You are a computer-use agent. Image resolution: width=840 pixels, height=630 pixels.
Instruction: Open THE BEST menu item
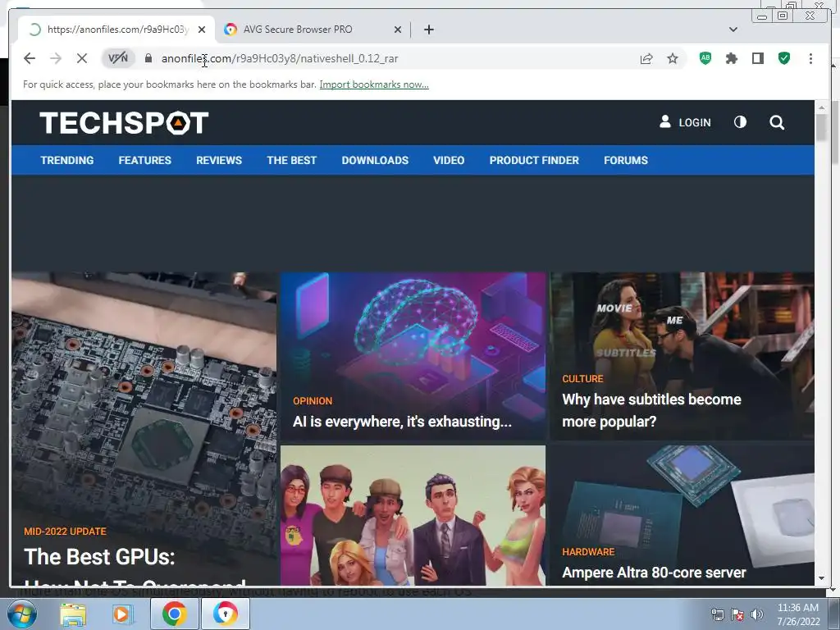click(x=291, y=160)
